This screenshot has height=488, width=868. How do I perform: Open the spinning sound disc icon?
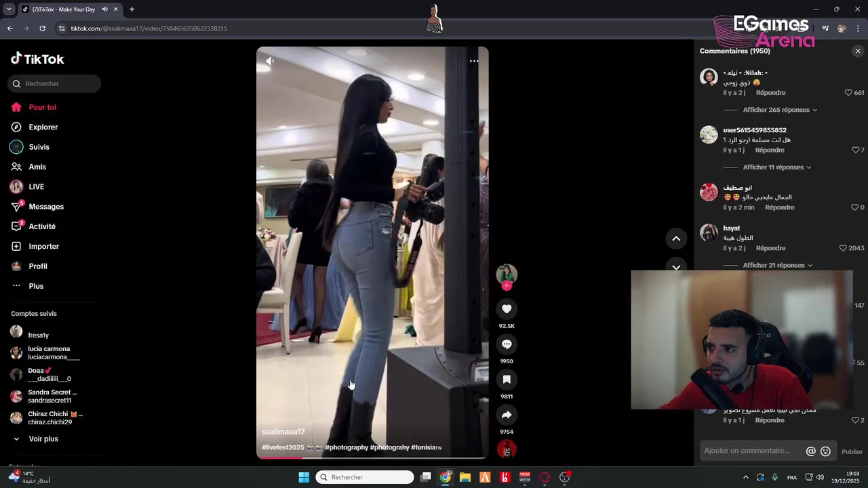(507, 449)
